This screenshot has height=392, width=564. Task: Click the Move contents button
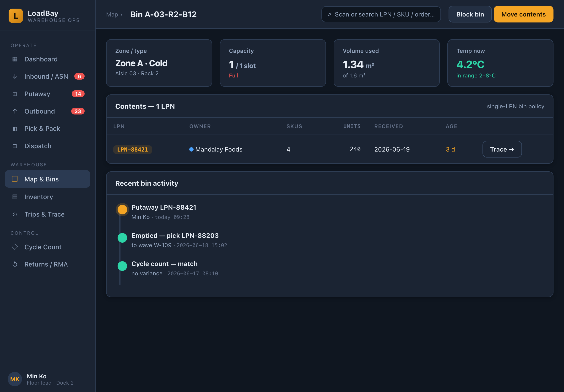click(523, 14)
